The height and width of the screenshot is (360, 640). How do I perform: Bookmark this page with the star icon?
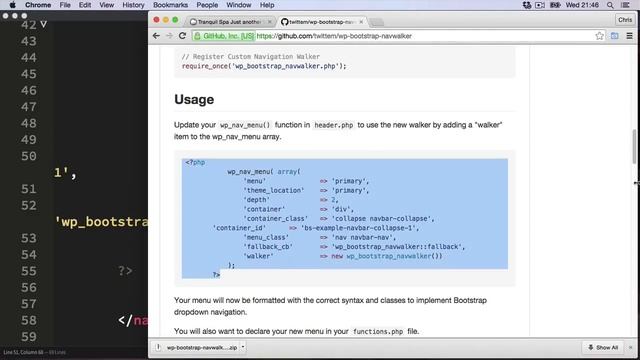599,36
